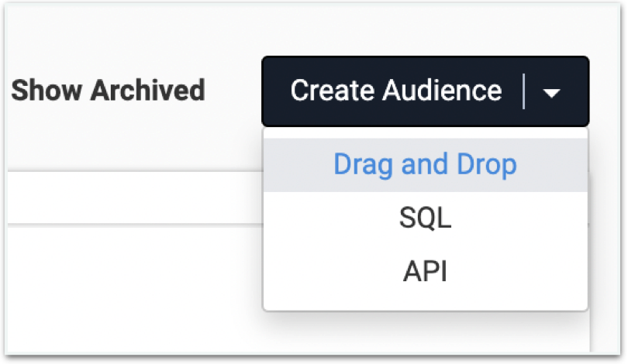The image size is (628, 364).
Task: Create an audience via API
Action: tap(425, 271)
